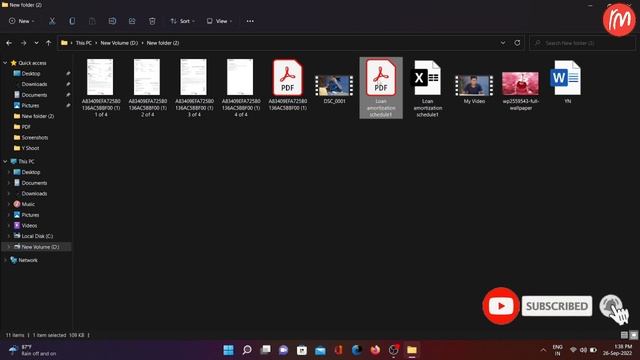The image size is (640, 360).
Task: Select Loan amortization schedule1 PDF file
Action: click(x=381, y=88)
